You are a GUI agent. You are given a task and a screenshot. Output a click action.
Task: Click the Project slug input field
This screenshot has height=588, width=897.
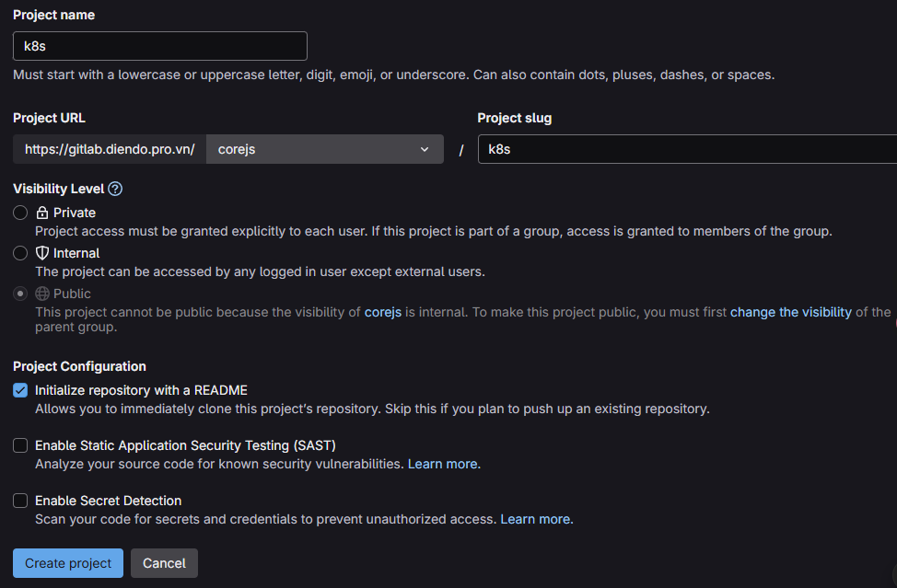pos(686,149)
